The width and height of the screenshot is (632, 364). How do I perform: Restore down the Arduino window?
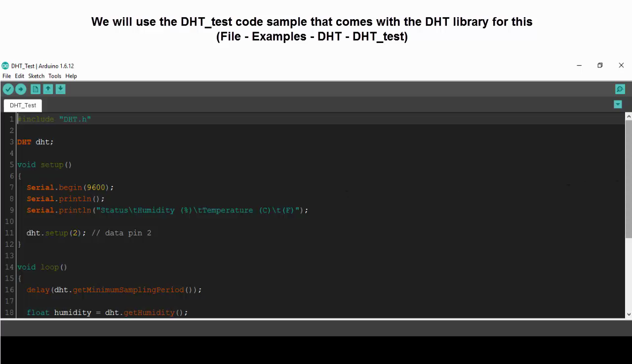click(x=600, y=65)
